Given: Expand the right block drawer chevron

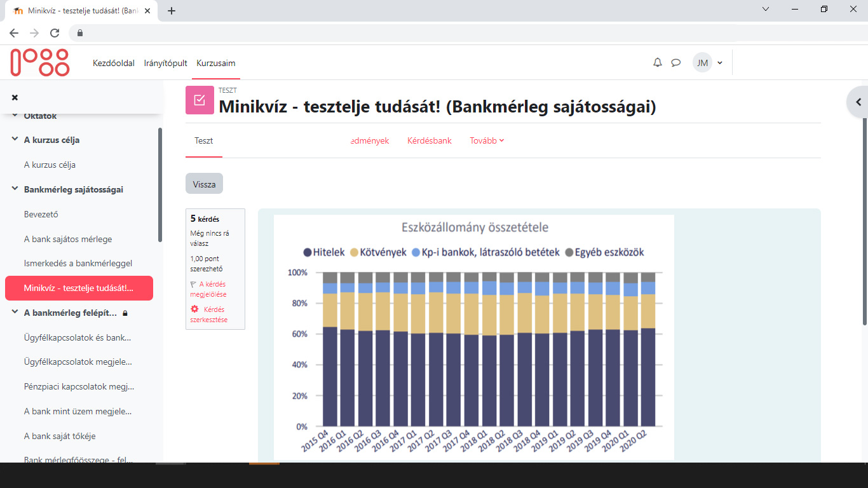Looking at the screenshot, I should point(857,102).
